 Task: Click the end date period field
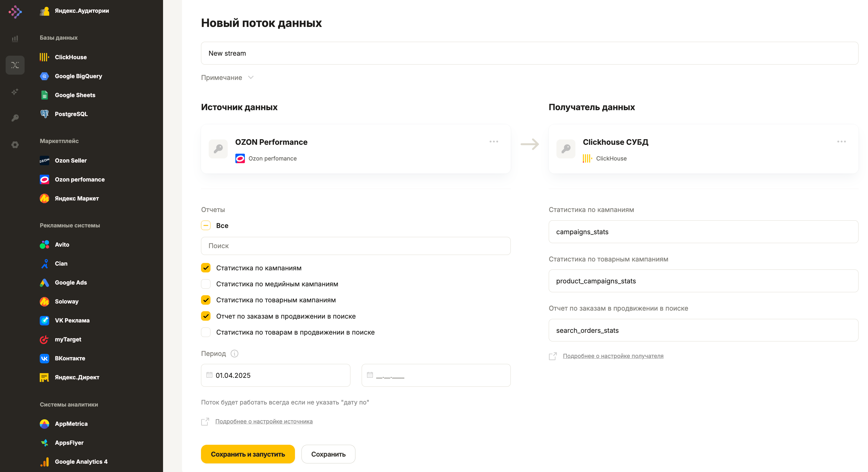[436, 375]
